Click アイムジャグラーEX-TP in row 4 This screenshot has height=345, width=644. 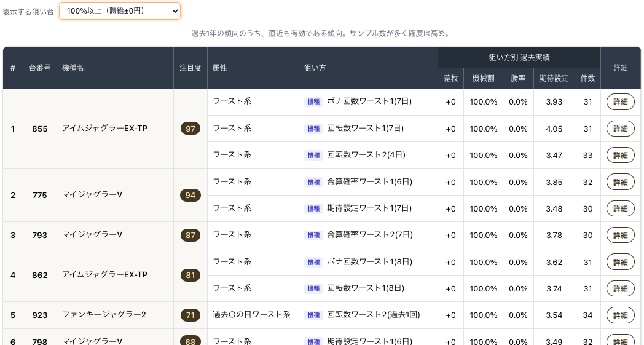coord(104,274)
